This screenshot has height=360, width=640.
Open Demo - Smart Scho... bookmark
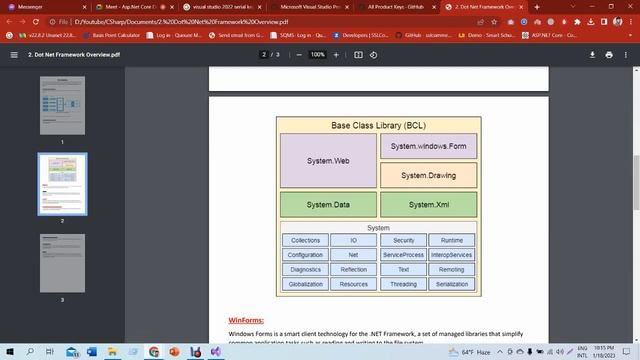pyautogui.click(x=486, y=36)
